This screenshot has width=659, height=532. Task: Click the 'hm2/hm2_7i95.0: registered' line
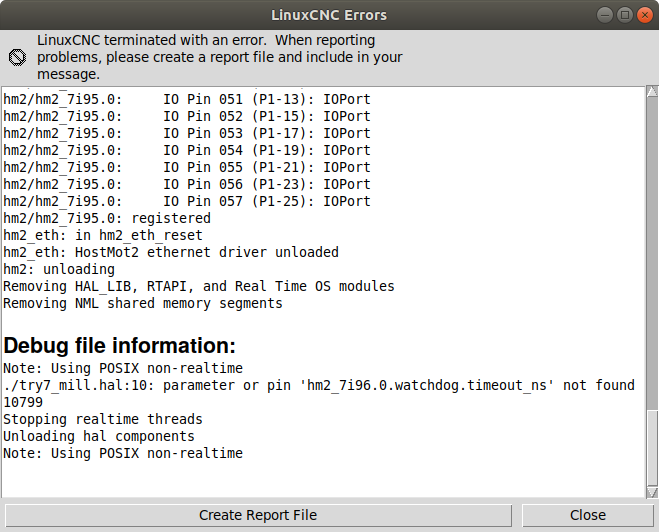pos(107,218)
